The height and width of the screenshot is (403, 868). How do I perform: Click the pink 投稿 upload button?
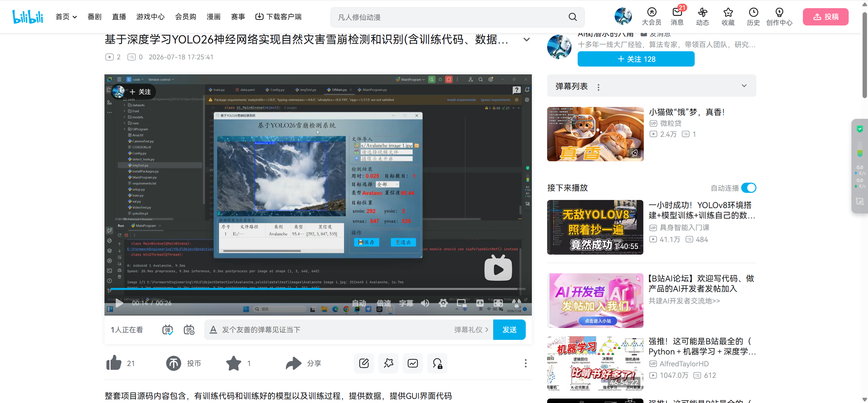(x=826, y=17)
